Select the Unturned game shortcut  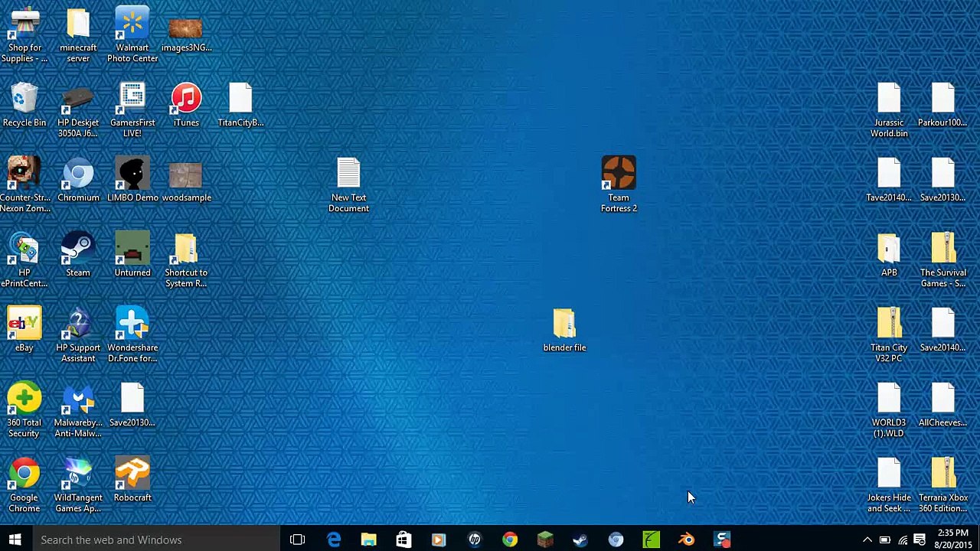click(132, 256)
